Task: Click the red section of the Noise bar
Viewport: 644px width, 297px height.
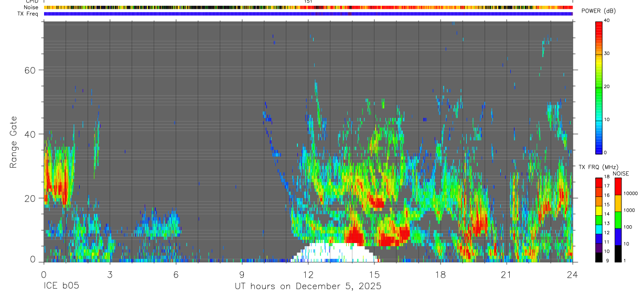Action: pyautogui.click(x=461, y=7)
